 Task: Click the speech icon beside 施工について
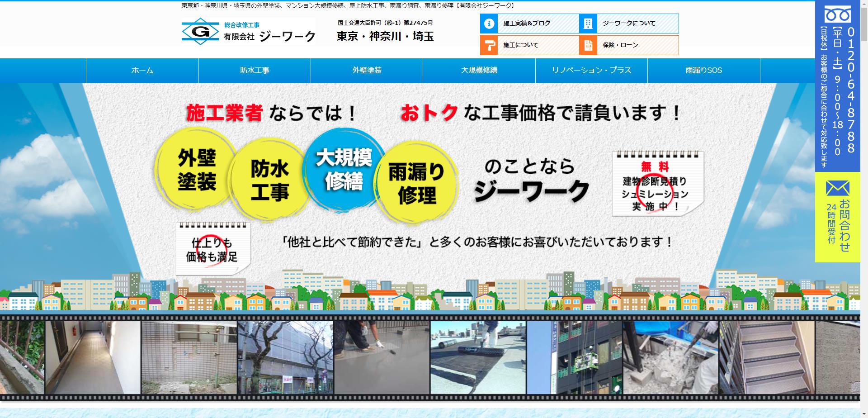[490, 45]
